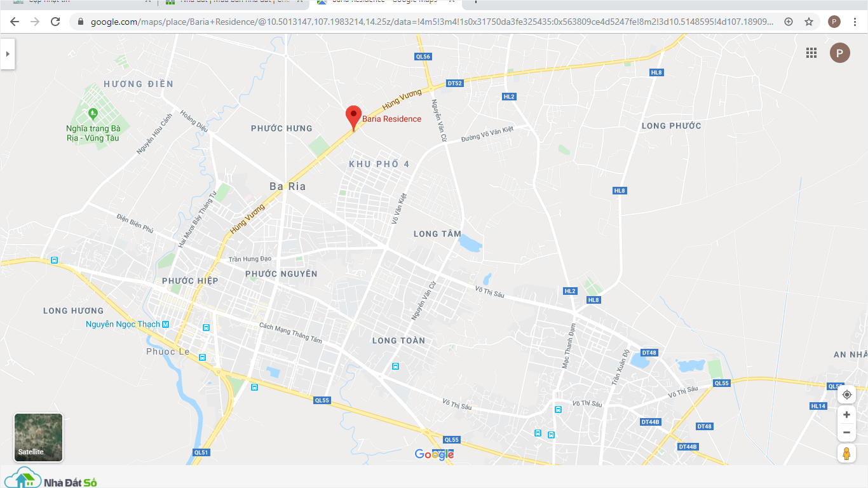868x488 pixels.
Task: Switch to the first browser tab
Action: (79, 3)
